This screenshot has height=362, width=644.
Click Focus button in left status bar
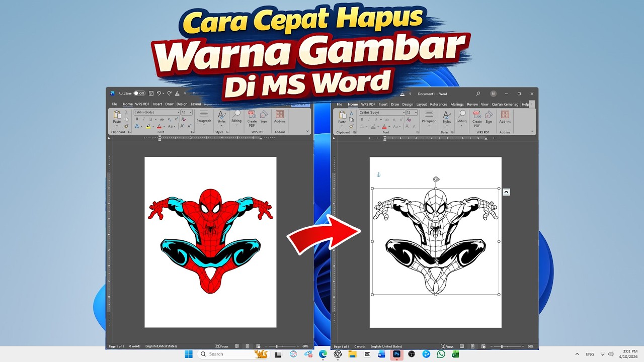[x=222, y=346]
